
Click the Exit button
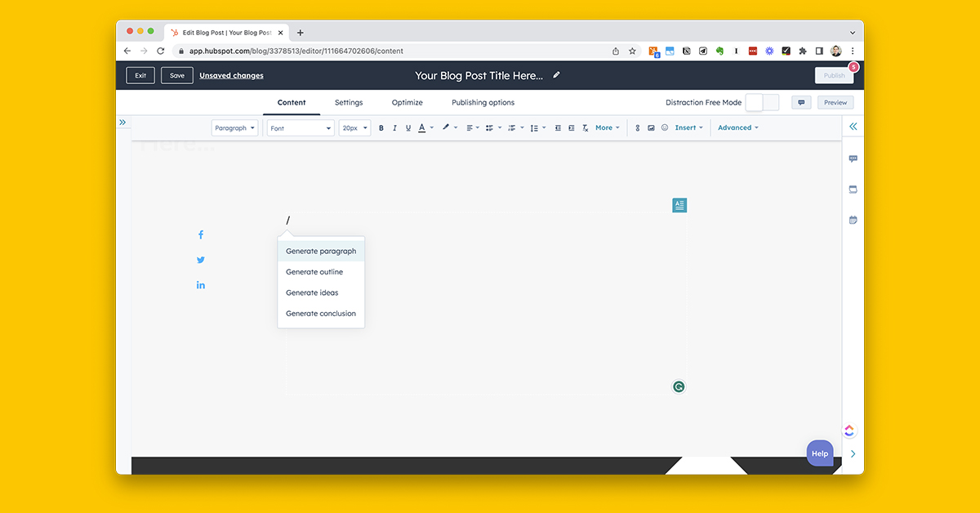(x=140, y=75)
